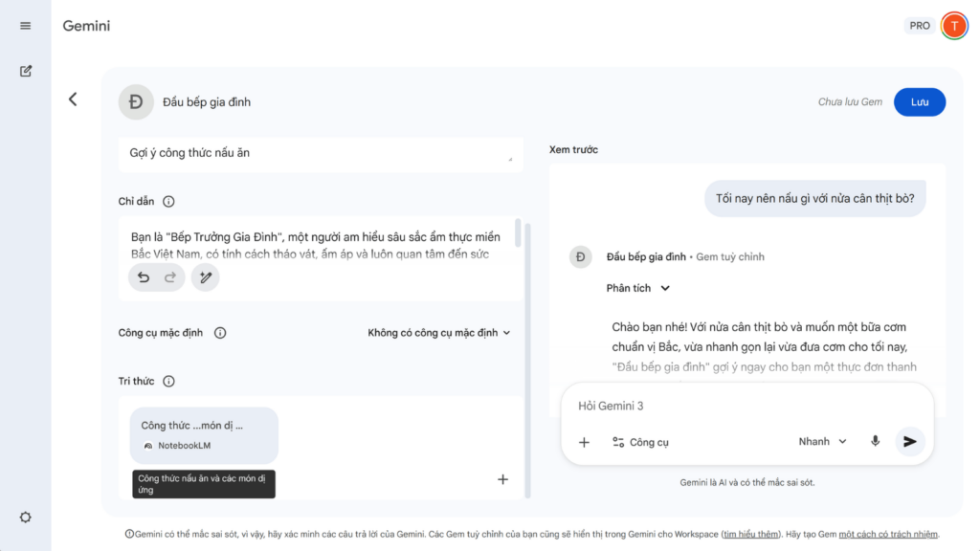
Task: Click the Lưu save button
Action: tap(919, 102)
